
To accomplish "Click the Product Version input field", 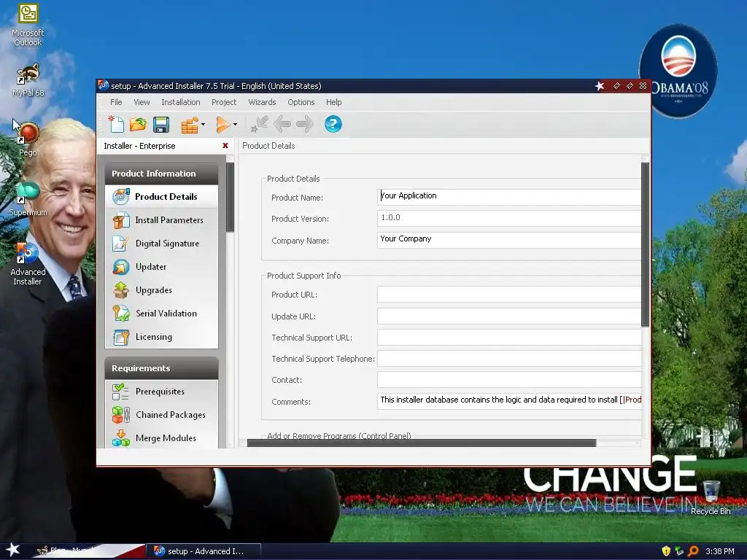I will point(508,218).
